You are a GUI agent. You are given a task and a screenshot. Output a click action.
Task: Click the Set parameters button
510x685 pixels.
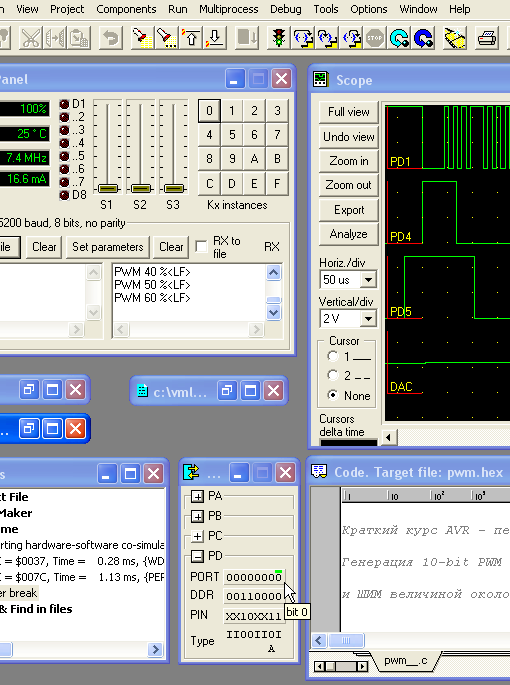pyautogui.click(x=108, y=247)
